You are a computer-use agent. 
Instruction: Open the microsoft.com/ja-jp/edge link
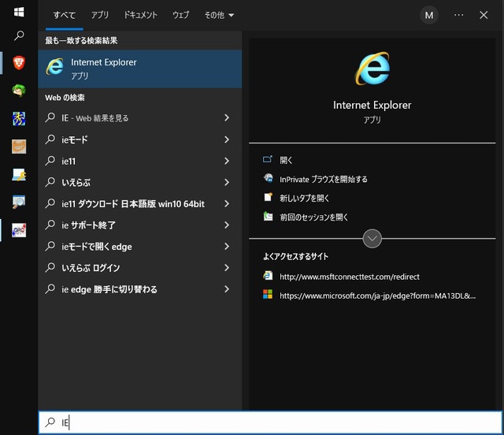pos(378,296)
